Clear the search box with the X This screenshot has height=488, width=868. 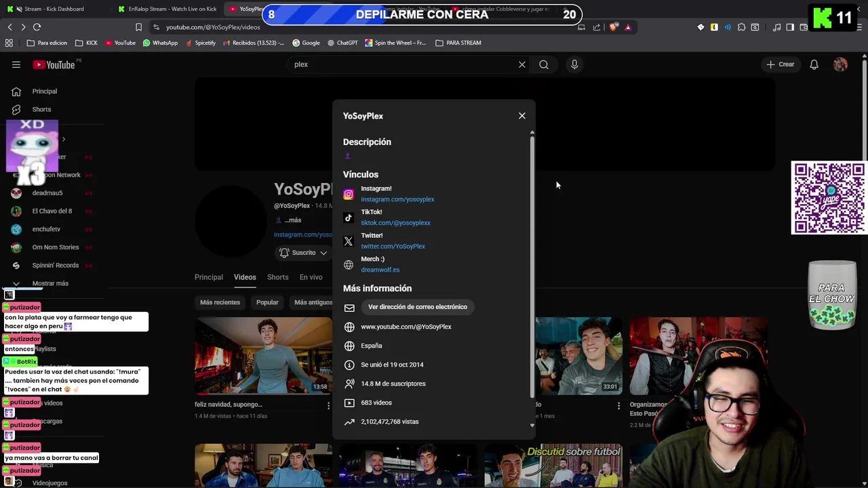(522, 64)
